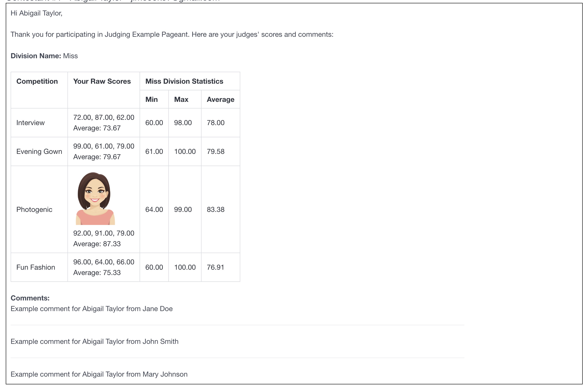Click the comment from Jane Doe
This screenshot has height=391, width=588.
tap(91, 309)
